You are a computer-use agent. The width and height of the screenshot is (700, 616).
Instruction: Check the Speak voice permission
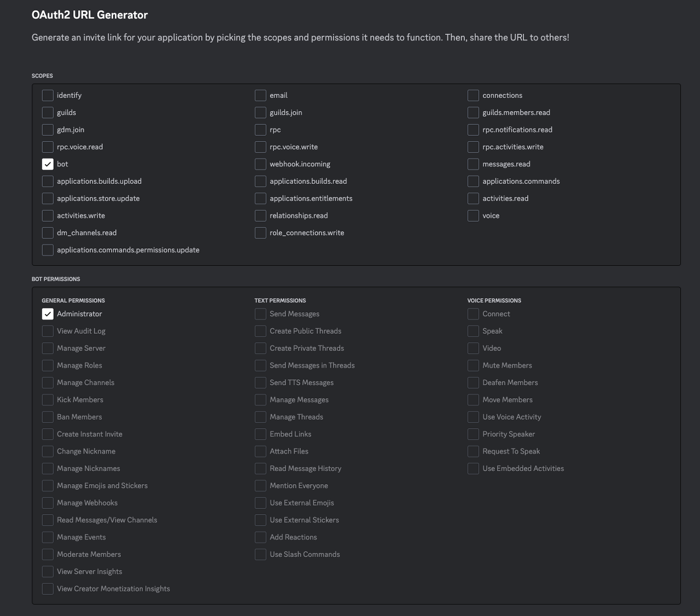coord(473,331)
